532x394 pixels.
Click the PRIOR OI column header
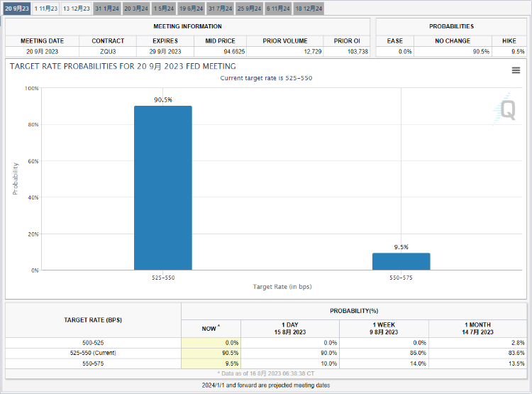coord(347,40)
